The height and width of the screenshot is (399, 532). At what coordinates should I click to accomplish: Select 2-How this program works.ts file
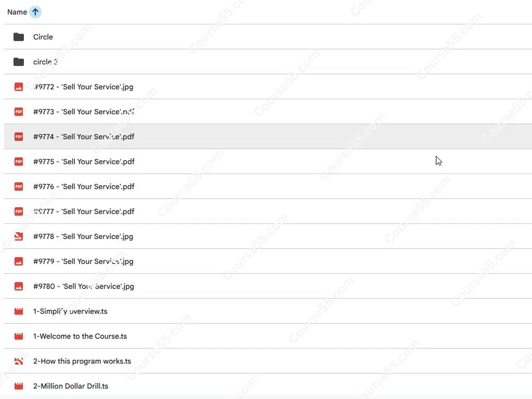82,361
